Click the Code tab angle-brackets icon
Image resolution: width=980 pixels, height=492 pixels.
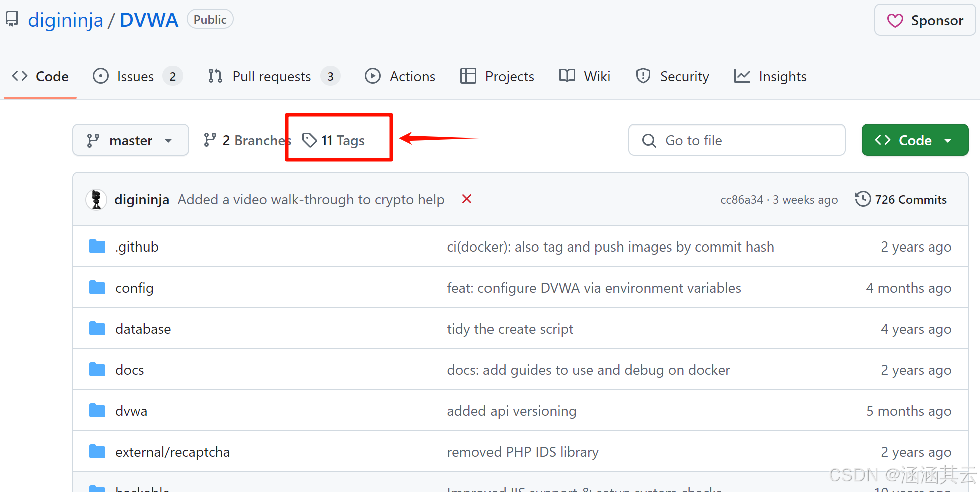pyautogui.click(x=20, y=76)
